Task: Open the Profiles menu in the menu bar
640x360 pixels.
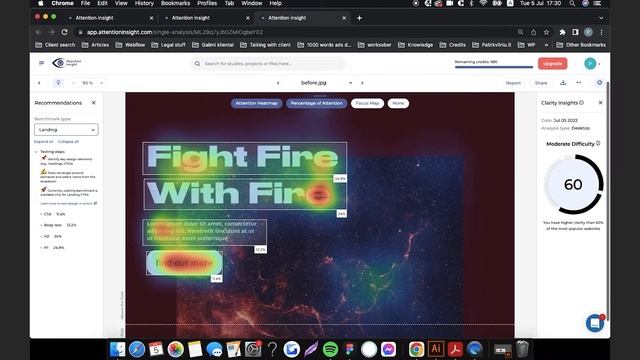Action: 207,3
